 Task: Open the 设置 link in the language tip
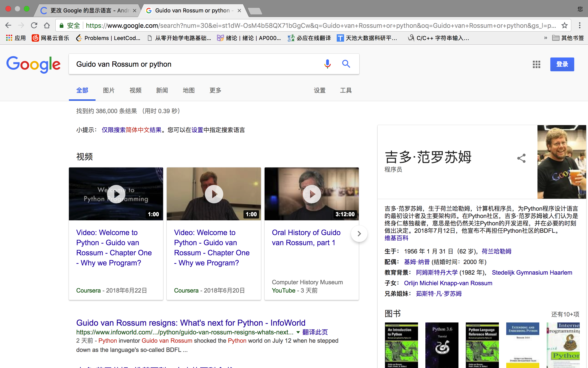click(197, 130)
